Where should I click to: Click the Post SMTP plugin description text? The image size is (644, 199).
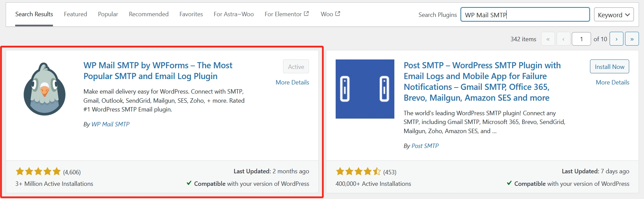(x=484, y=122)
